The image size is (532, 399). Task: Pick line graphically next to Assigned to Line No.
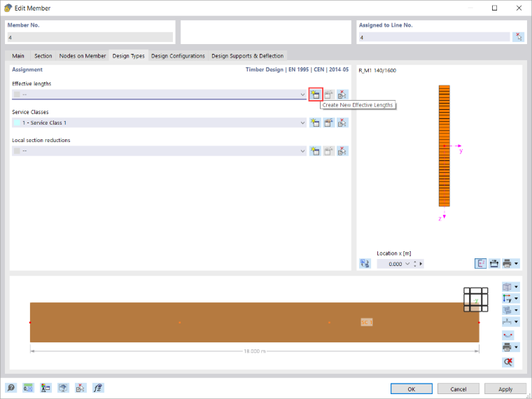pos(518,37)
